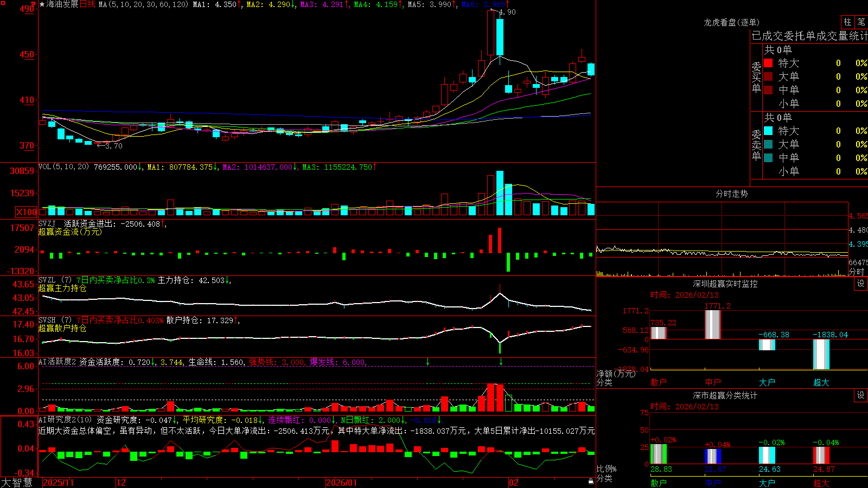The image size is (868, 488).
Task: Click the VOL(5,10,20) indicator label
Action: pos(63,167)
